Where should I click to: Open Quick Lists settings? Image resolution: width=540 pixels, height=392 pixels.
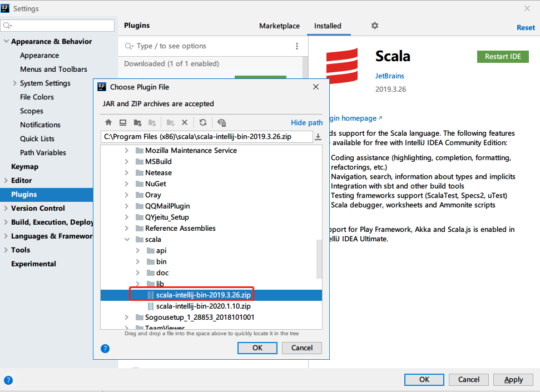pos(37,139)
